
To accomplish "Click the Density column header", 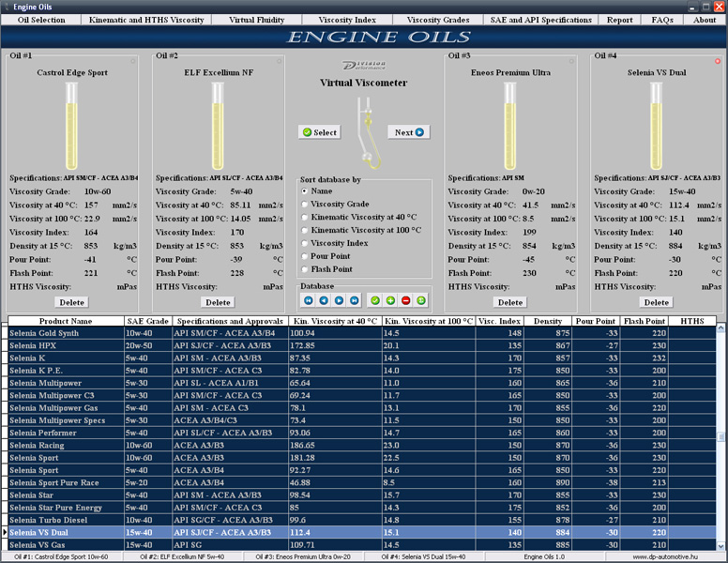I will point(548,321).
